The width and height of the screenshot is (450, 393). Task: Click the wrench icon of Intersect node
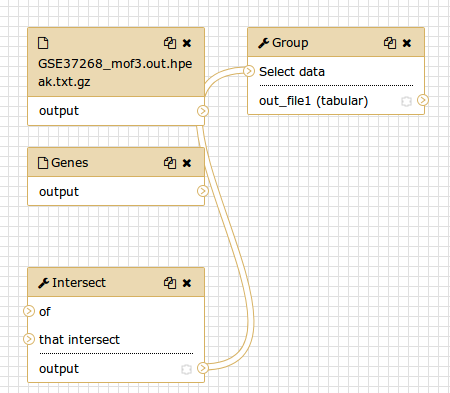point(43,283)
